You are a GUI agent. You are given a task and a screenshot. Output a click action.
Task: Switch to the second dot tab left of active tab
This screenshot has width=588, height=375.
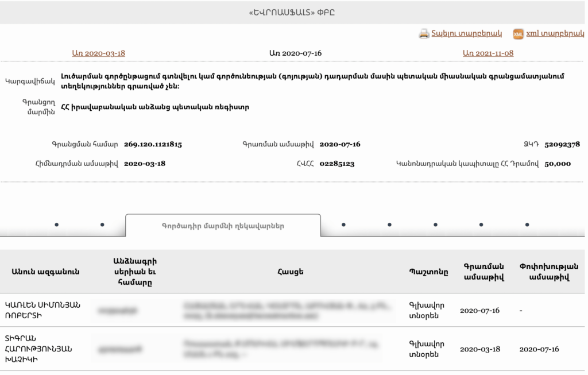[x=102, y=225]
